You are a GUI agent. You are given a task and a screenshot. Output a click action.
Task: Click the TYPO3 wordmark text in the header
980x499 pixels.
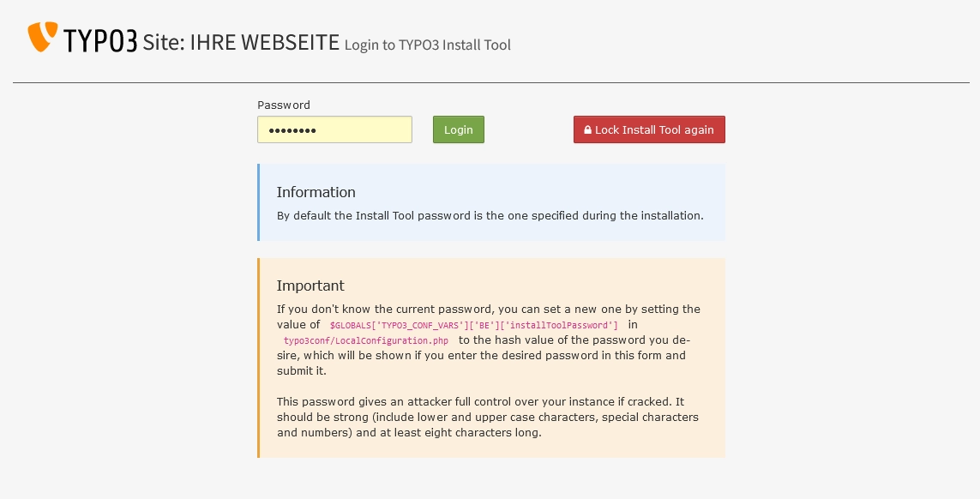click(x=100, y=40)
